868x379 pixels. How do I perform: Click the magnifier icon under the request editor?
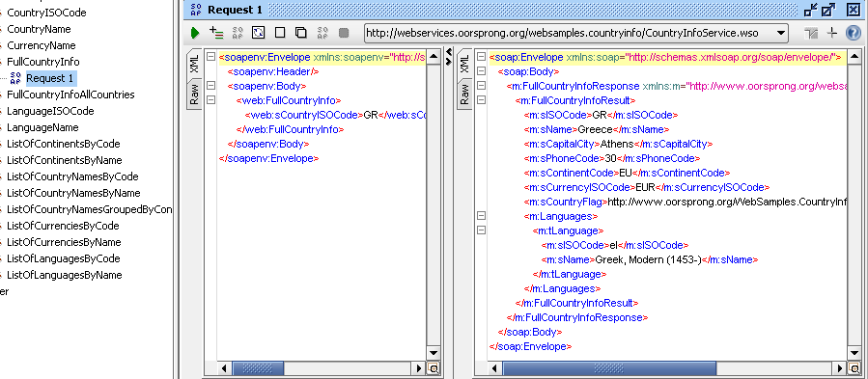434,368
